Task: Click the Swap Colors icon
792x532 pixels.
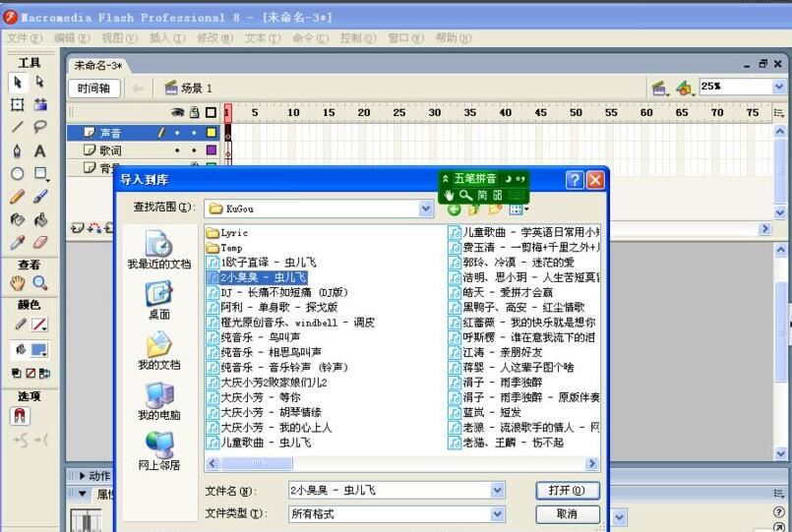Action: [44, 373]
